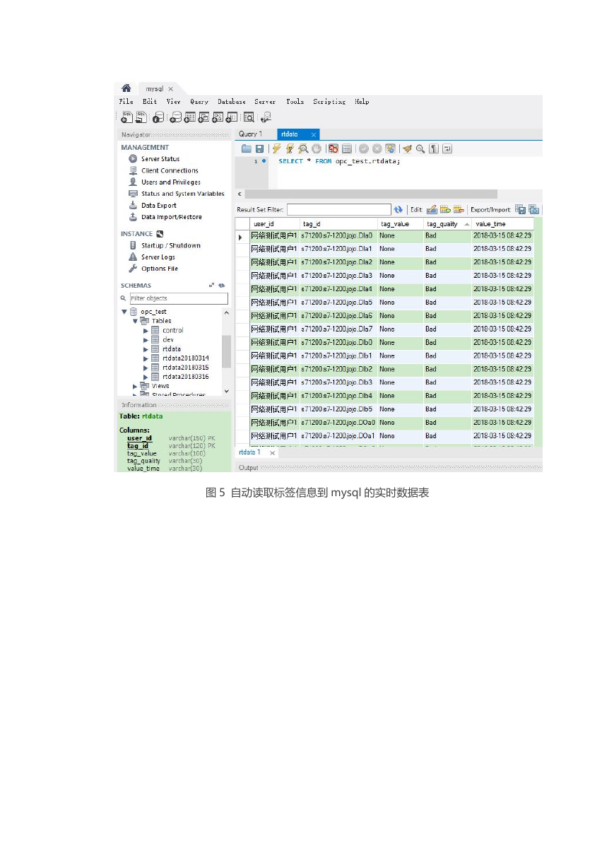The image size is (614, 868).
Task: Search table data icon in main toolbar
Action: tap(248, 117)
